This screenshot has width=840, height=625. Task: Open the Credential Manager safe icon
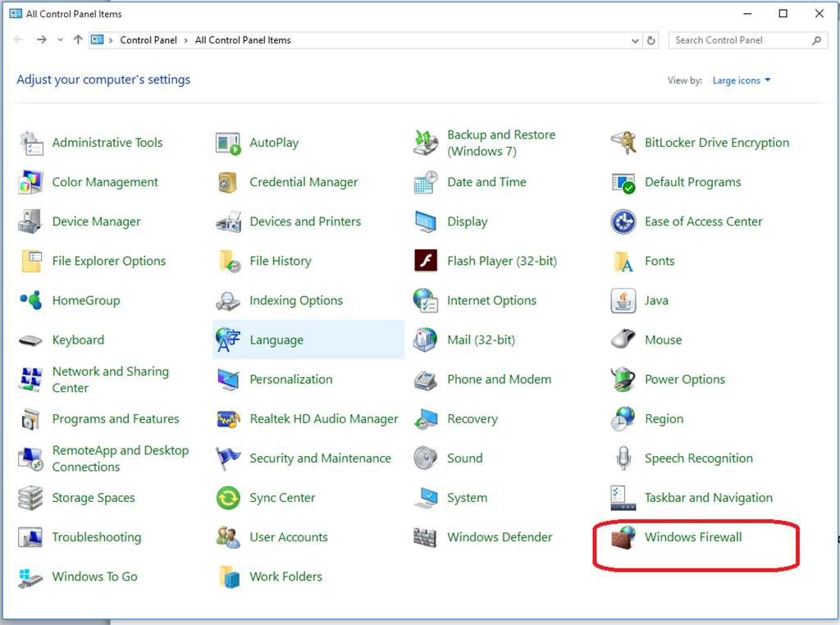[x=228, y=183]
